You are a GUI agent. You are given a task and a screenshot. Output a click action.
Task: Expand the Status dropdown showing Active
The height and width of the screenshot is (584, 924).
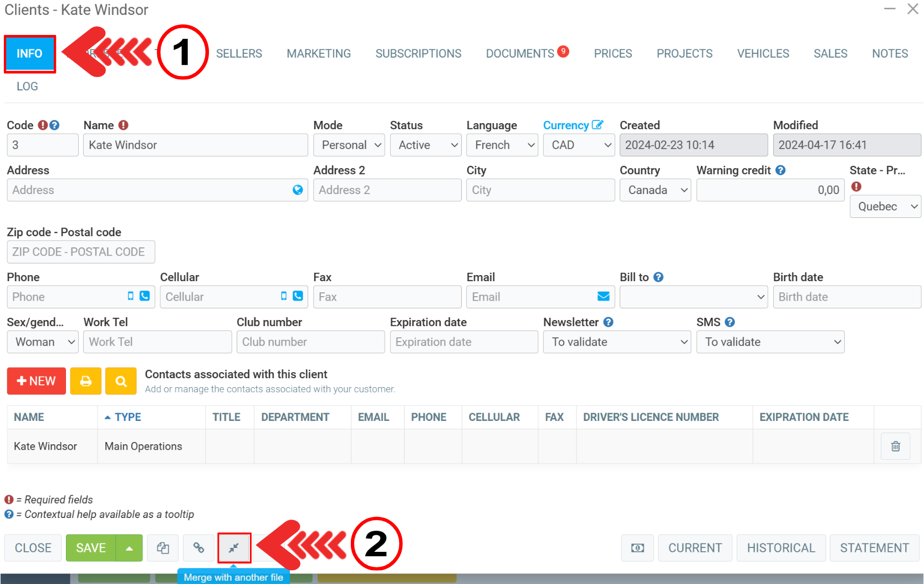426,145
